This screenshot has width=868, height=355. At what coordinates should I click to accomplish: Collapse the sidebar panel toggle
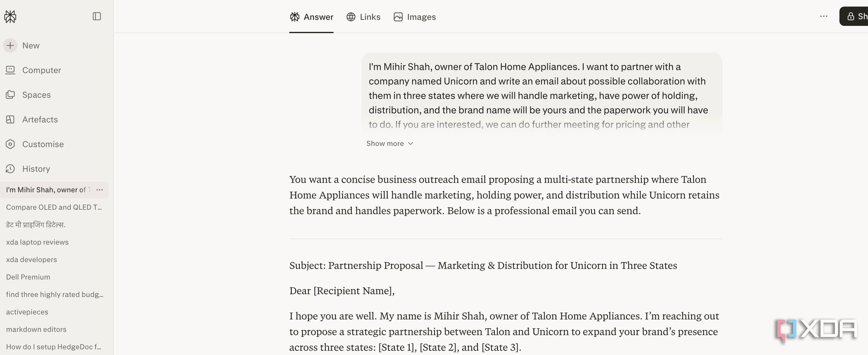tap(97, 16)
